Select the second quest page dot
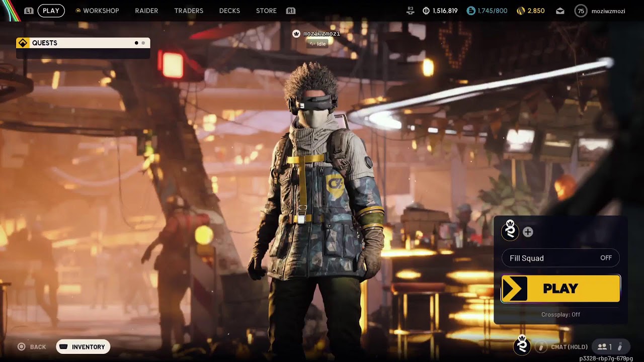Viewport: 644px width, 362px height. point(143,43)
